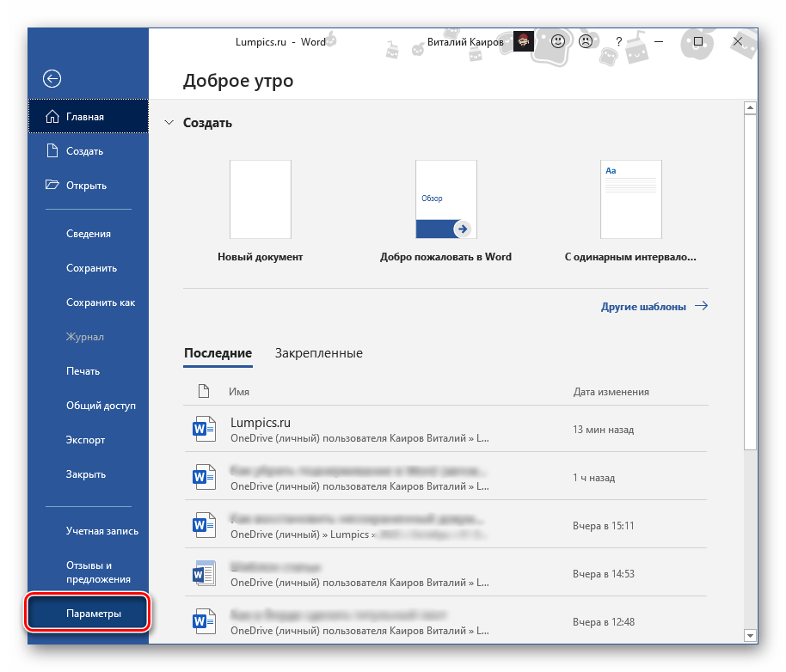Open help via question mark icon
Image resolution: width=786 pixels, height=672 pixels.
click(x=618, y=41)
